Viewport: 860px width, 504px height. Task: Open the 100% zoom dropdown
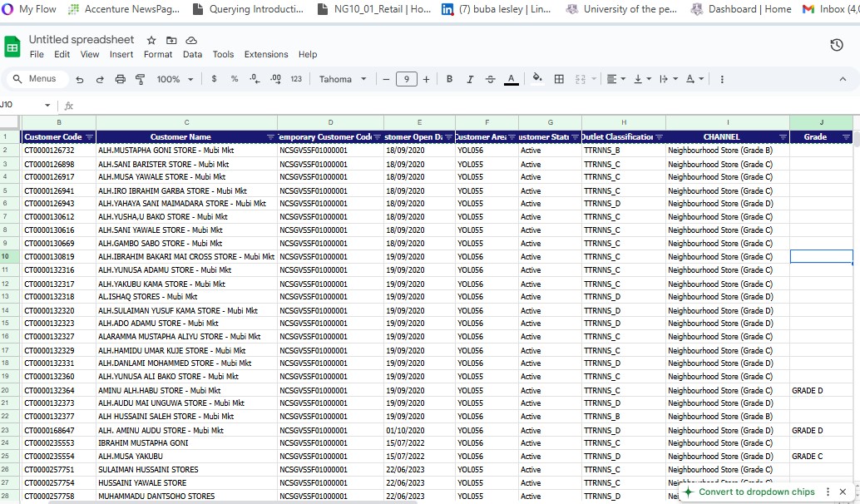175,79
